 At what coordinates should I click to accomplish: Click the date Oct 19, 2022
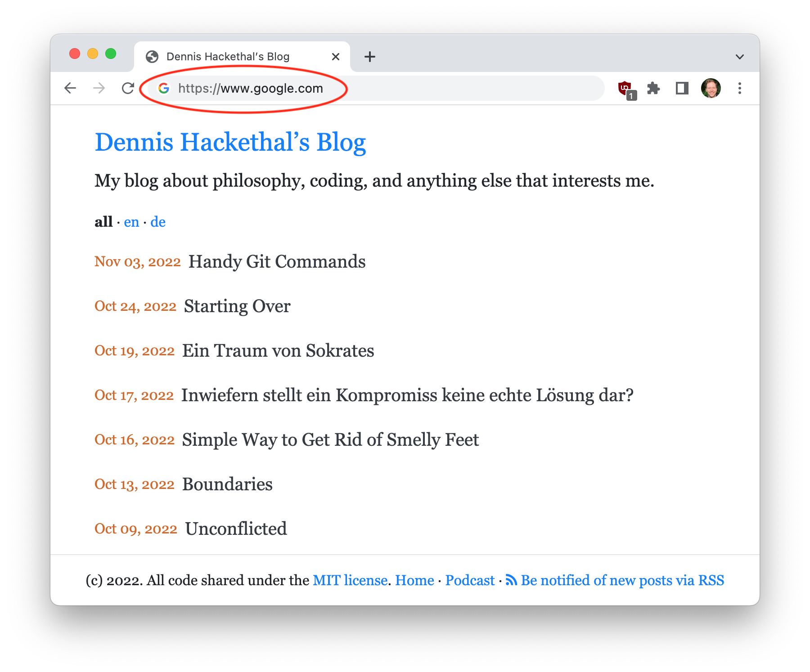pos(135,350)
